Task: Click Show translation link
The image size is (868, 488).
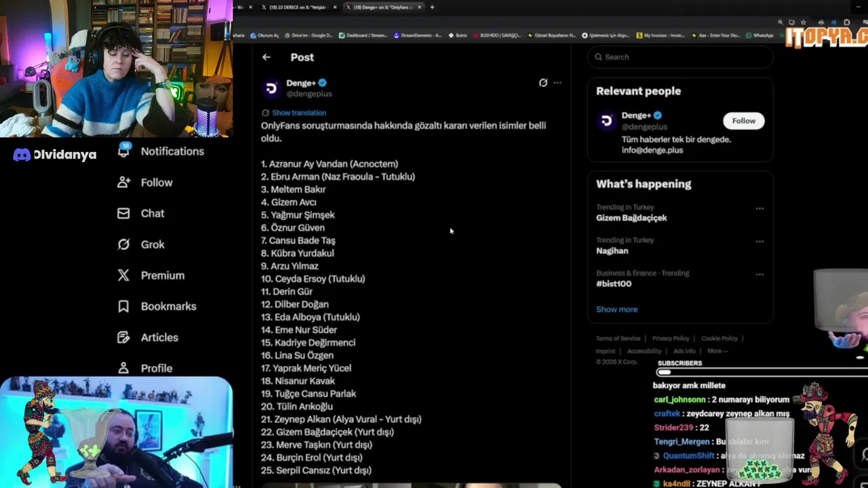Action: point(299,113)
